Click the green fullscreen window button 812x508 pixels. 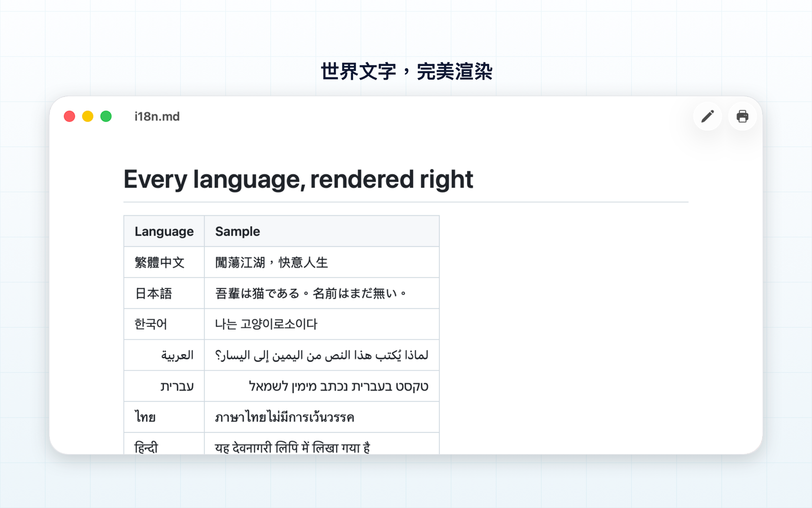pyautogui.click(x=106, y=116)
